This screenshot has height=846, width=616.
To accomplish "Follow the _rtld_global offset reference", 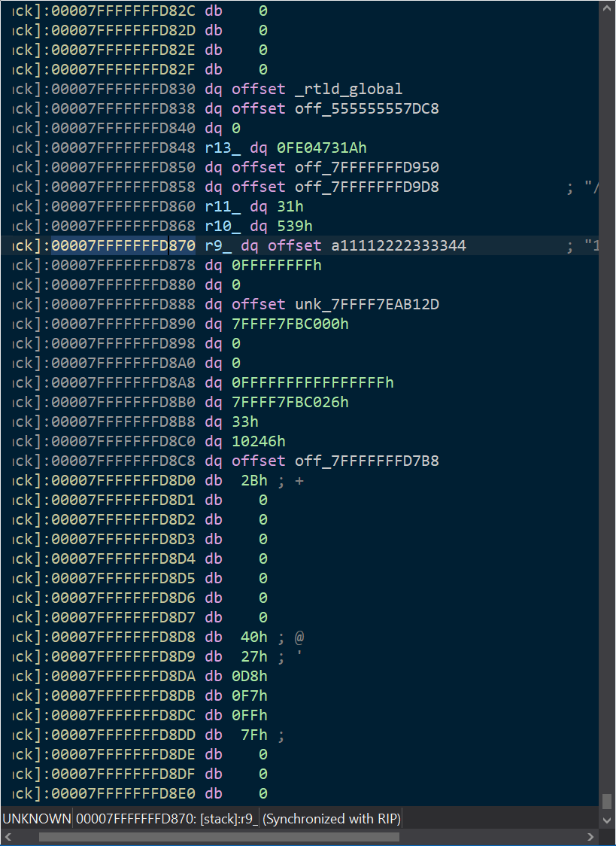I will pos(348,89).
